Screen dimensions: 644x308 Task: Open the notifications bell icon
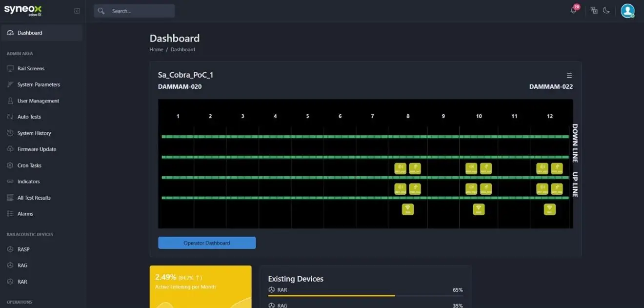(573, 10)
